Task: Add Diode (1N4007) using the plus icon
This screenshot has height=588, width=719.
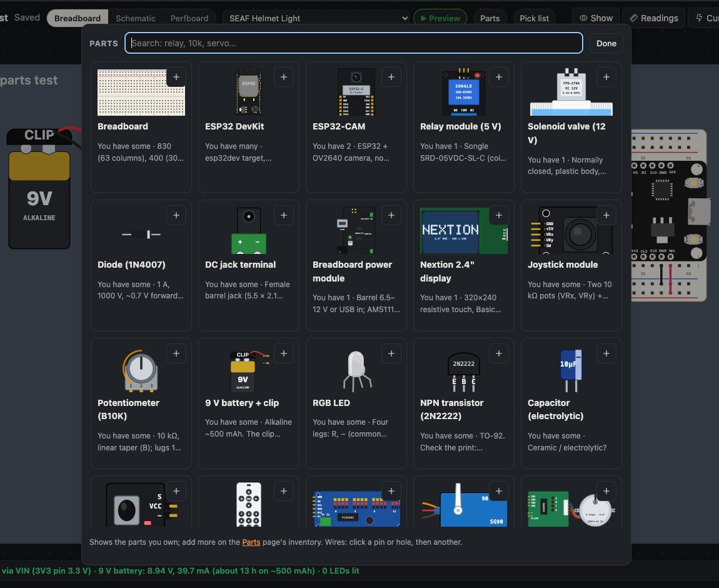Action: pyautogui.click(x=176, y=215)
